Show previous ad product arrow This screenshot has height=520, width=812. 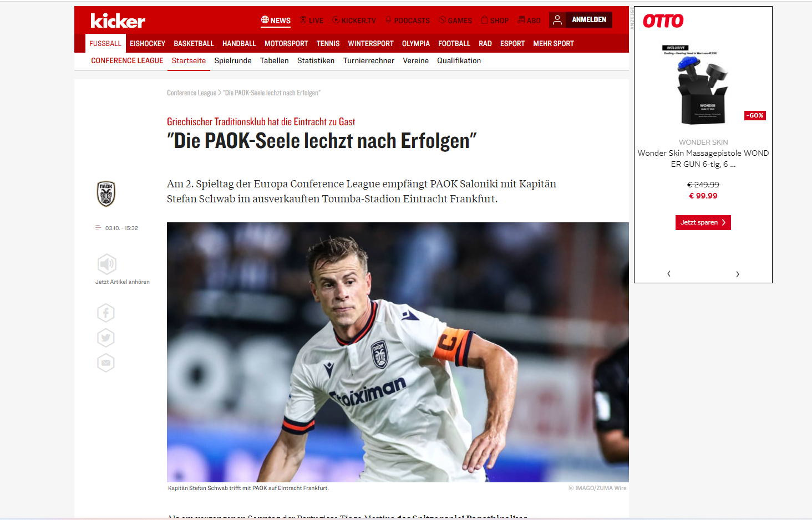669,274
